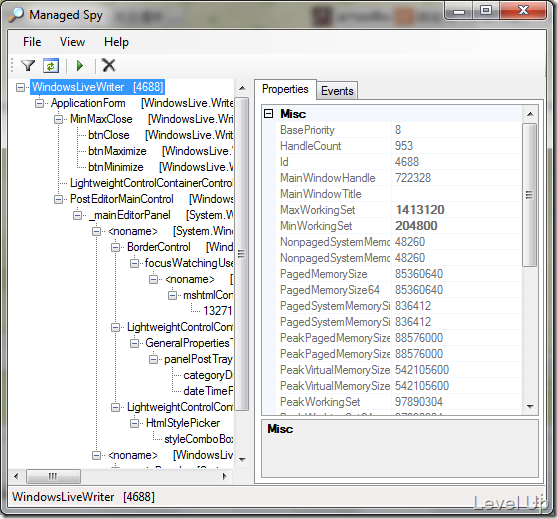The width and height of the screenshot is (558, 519).
Task: Click the property grid scroll up arrow
Action: coord(530,114)
